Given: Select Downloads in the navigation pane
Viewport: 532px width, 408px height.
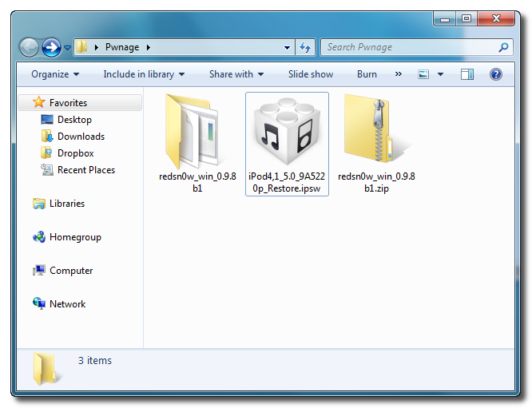Looking at the screenshot, I should tap(81, 137).
